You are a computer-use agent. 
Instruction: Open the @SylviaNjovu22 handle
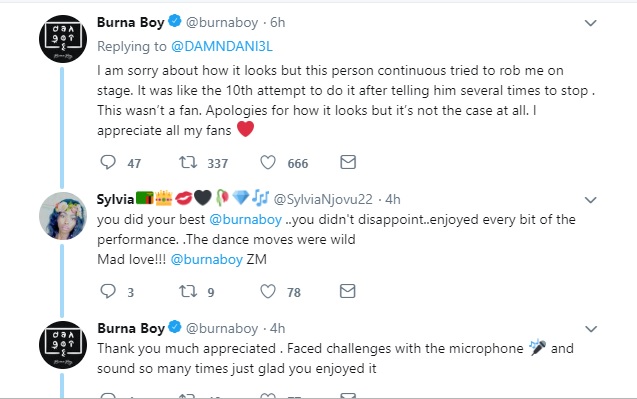(323, 199)
